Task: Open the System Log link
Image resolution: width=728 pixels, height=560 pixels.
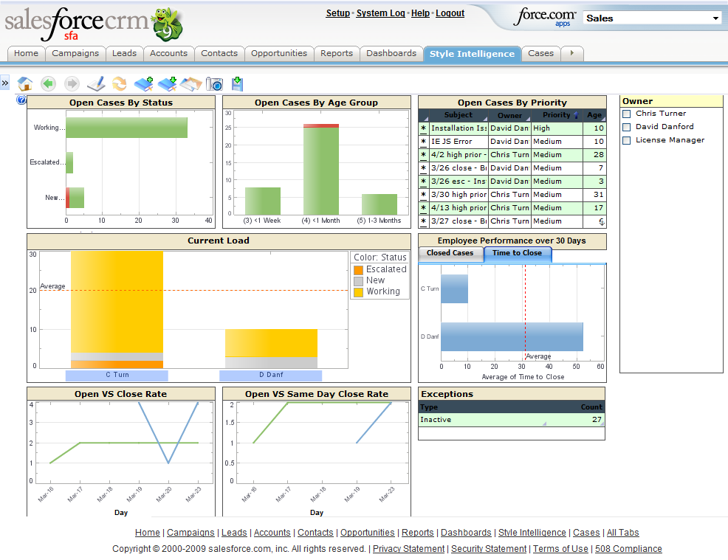Action: coord(381,13)
